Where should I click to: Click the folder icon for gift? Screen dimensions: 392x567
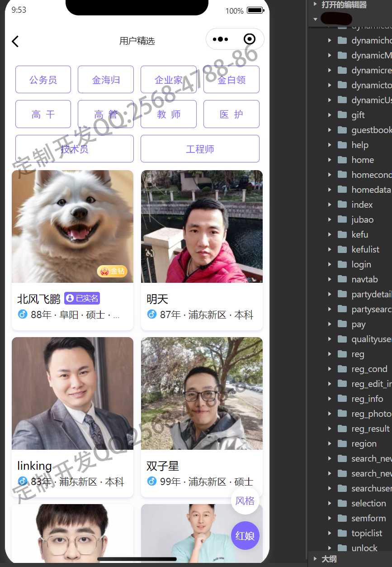point(343,115)
